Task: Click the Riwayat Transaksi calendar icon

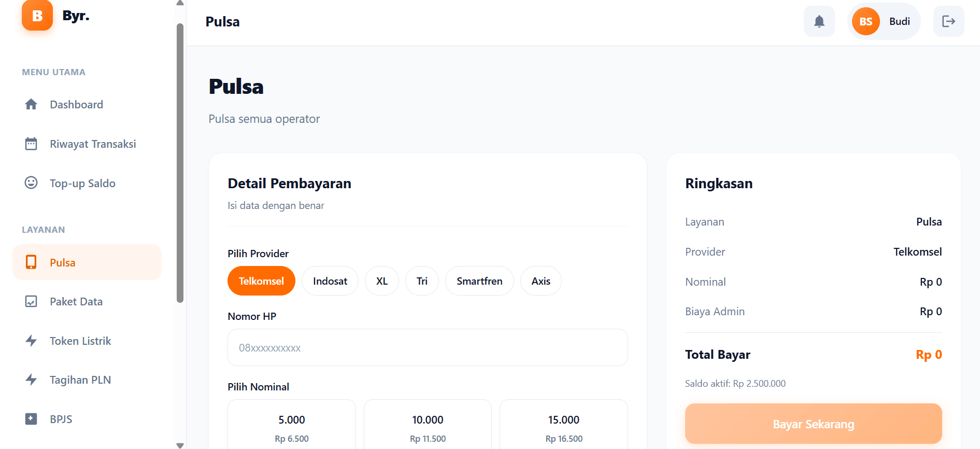Action: click(31, 144)
